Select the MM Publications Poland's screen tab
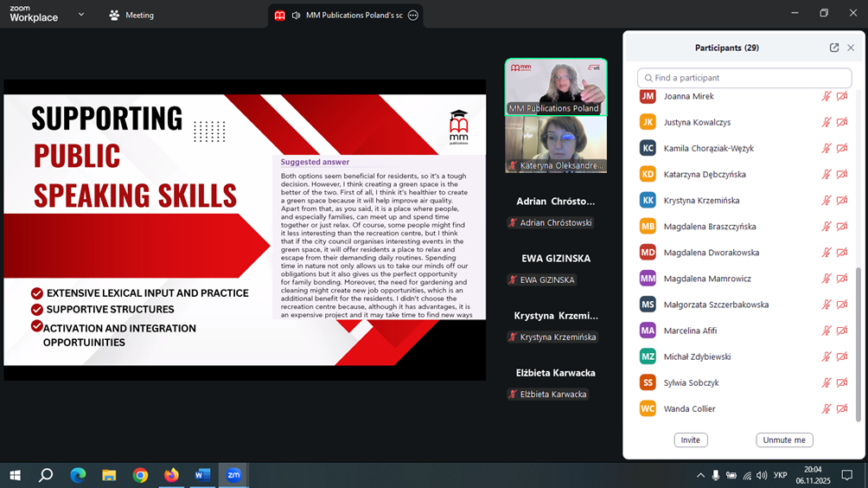Viewport: 868px width, 488px height. pos(353,16)
